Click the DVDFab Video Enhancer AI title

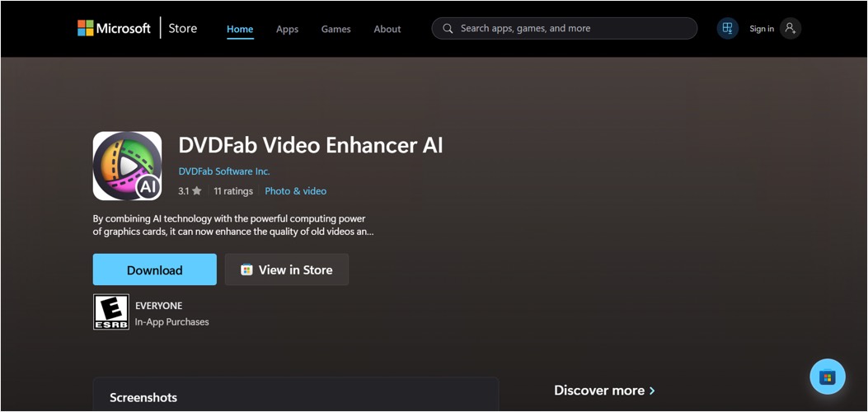(311, 145)
